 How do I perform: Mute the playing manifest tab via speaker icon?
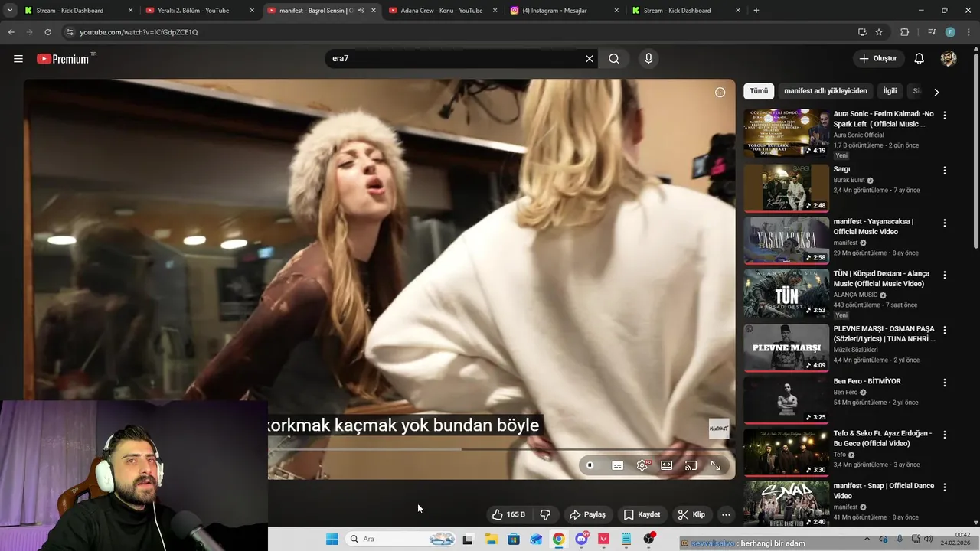click(361, 11)
